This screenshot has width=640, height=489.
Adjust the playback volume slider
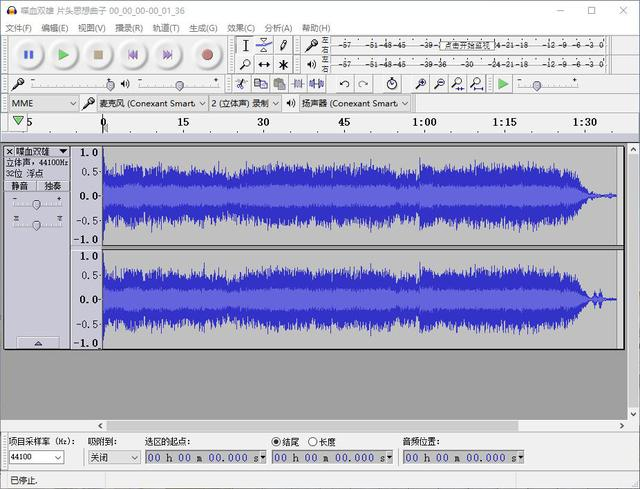pyautogui.click(x=179, y=85)
